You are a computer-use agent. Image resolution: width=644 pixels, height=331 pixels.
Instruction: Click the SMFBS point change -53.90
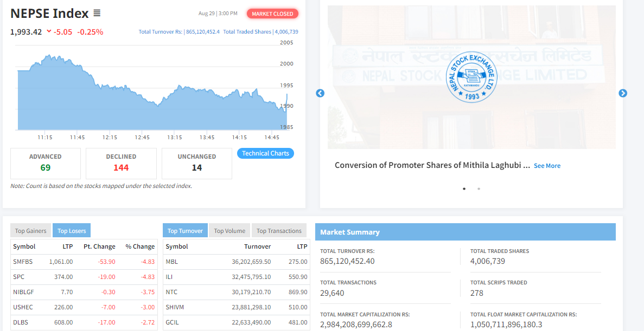click(x=106, y=262)
